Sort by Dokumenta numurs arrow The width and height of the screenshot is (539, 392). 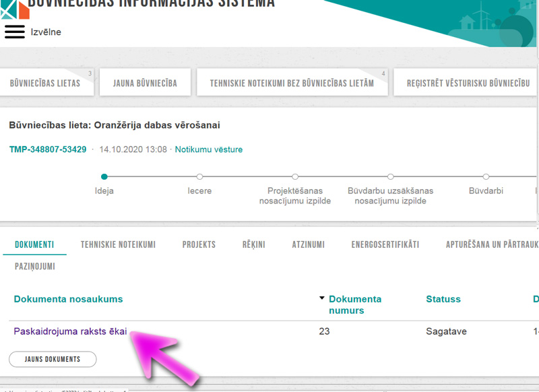(322, 298)
